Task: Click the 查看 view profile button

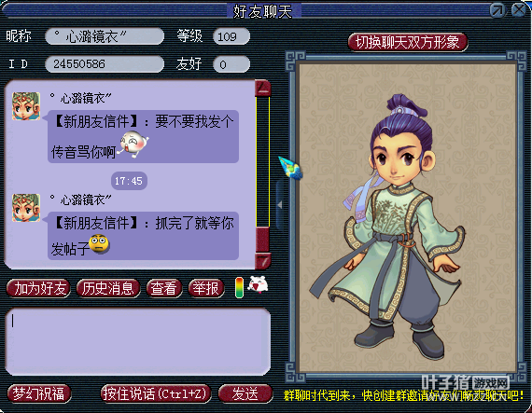Action: [x=164, y=289]
